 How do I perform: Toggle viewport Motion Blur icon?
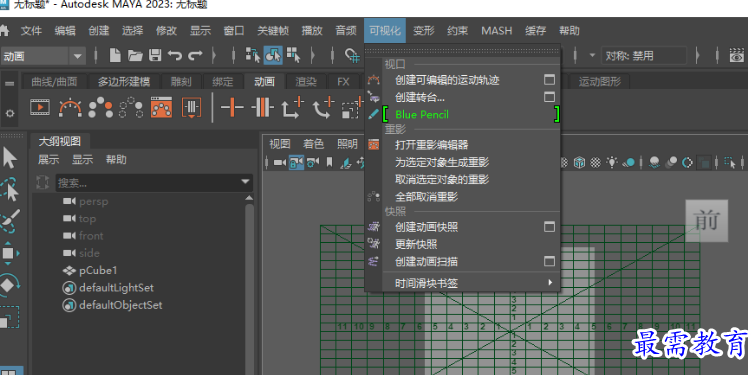pyautogui.click(x=671, y=162)
